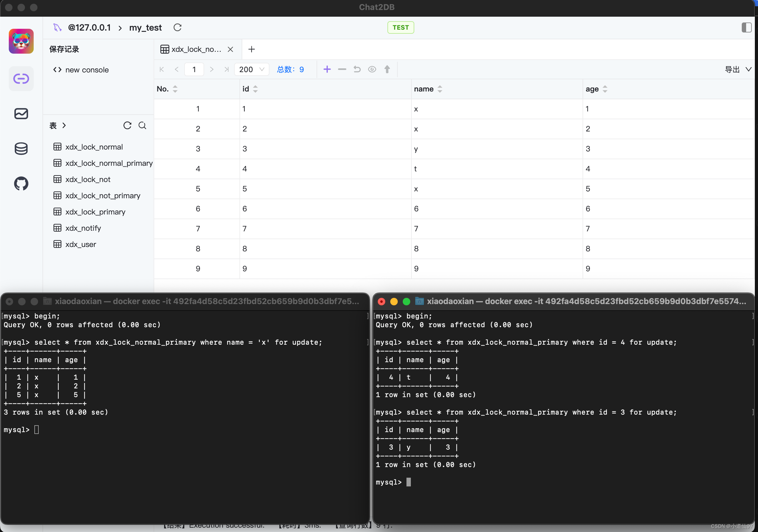Click the left terminal mysql prompt cursor

coord(37,430)
